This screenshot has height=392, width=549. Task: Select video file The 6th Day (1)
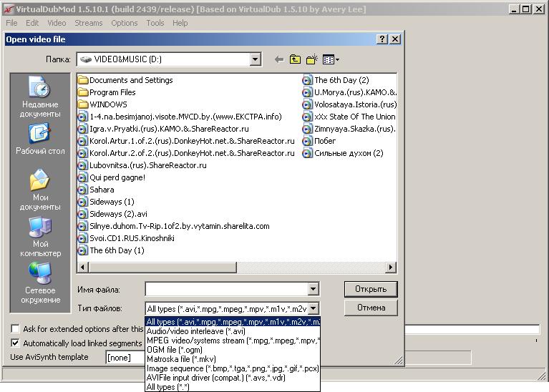111,250
